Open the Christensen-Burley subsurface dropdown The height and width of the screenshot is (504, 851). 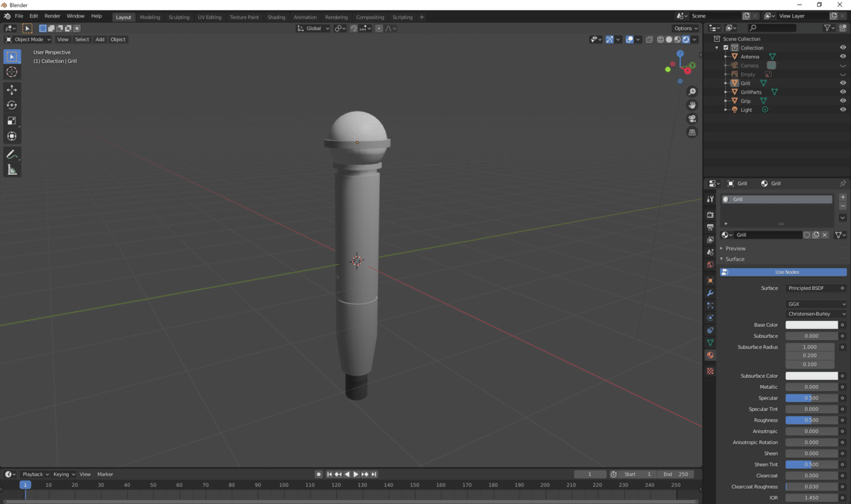coord(816,313)
